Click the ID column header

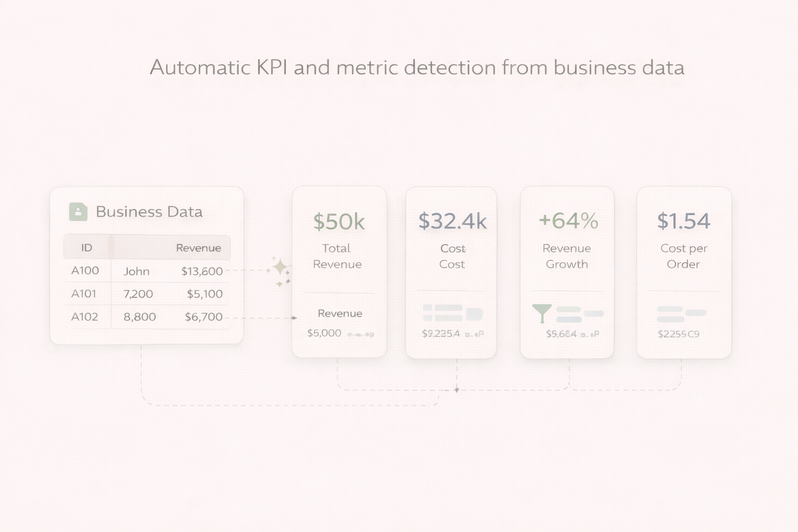[87, 248]
